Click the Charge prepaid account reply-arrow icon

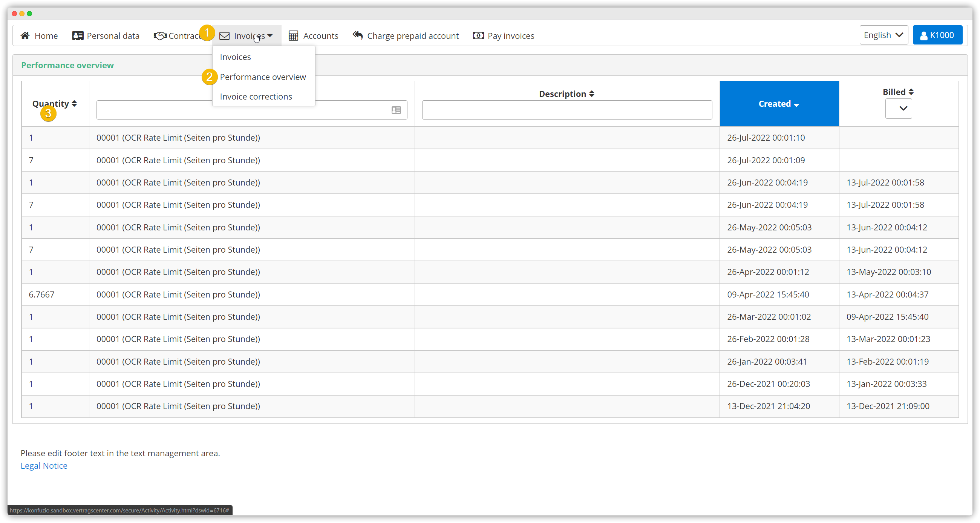point(358,36)
